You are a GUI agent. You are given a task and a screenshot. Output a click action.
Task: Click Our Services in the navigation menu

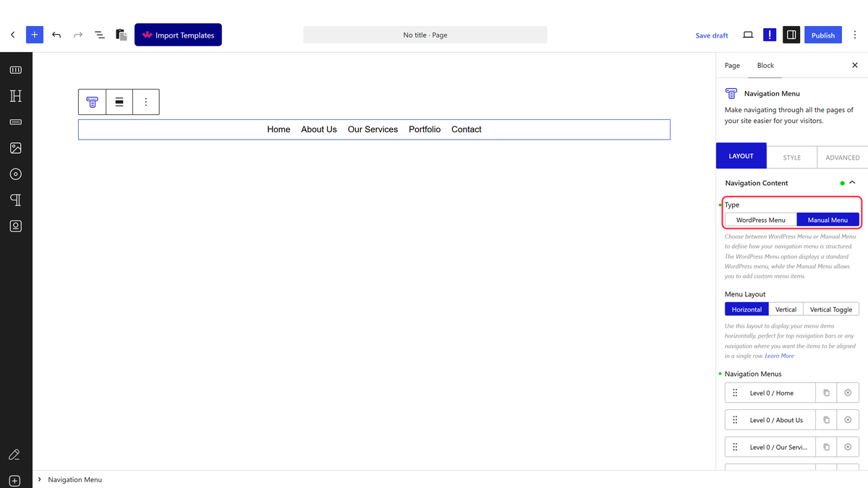click(373, 129)
